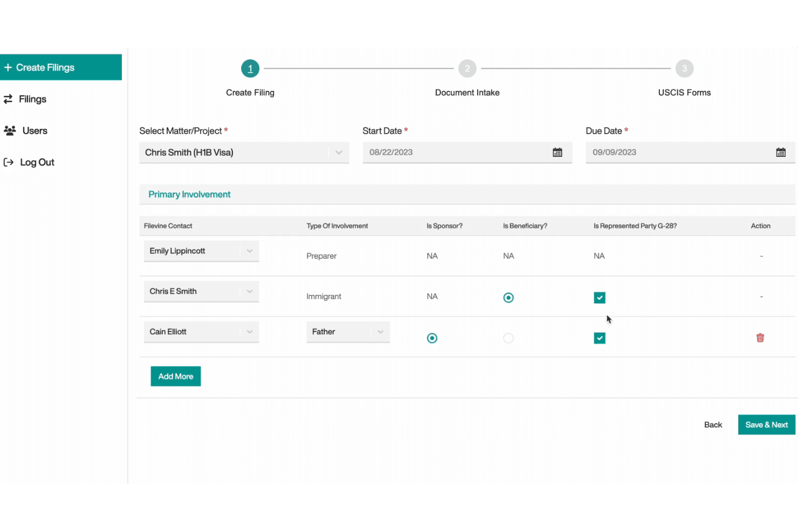Screen dimensions: 798x532
Task: Click the Document Intake step label
Action: 467,93
